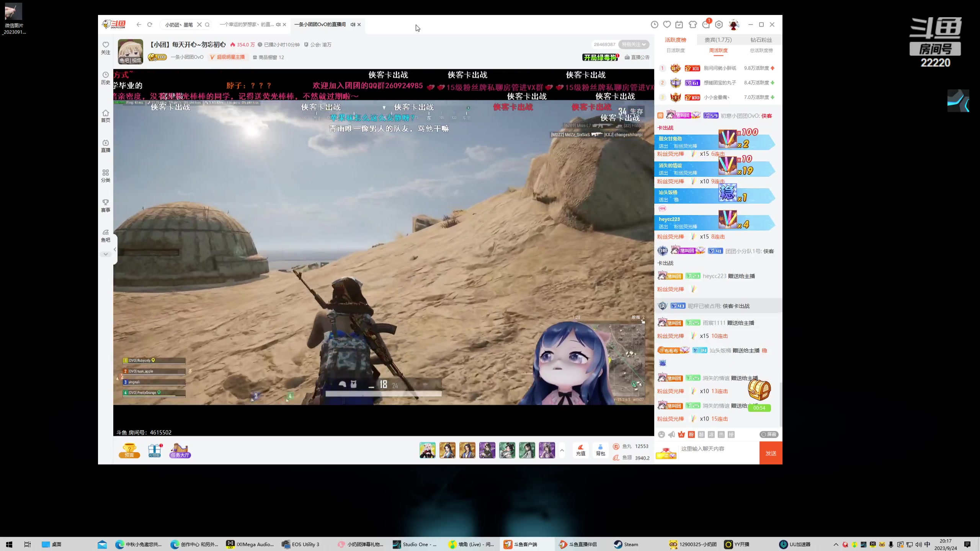
Task: Click crown noble danmaku icon
Action: pos(681,434)
